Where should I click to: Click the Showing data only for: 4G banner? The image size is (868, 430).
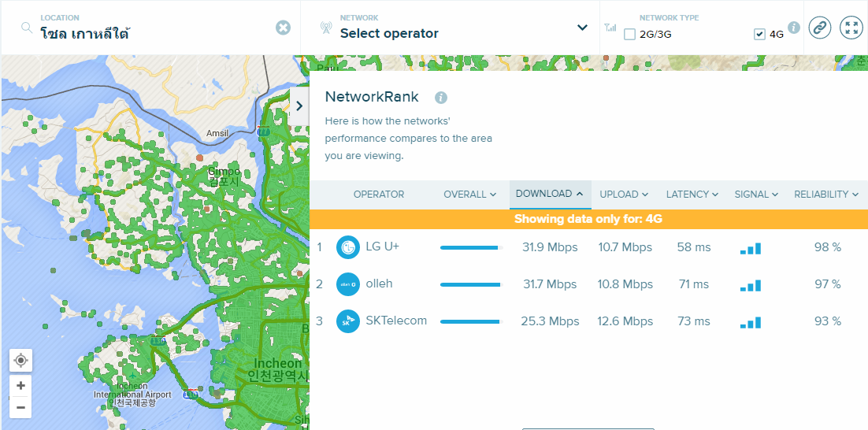pos(588,219)
